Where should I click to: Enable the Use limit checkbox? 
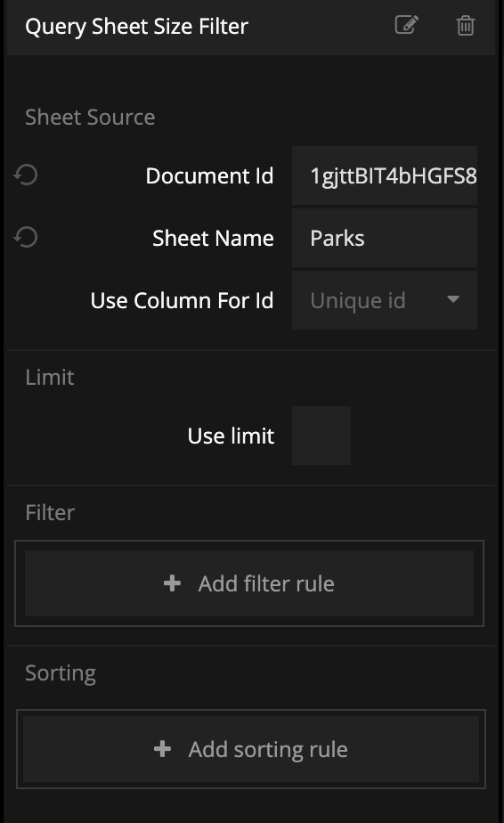(x=321, y=436)
